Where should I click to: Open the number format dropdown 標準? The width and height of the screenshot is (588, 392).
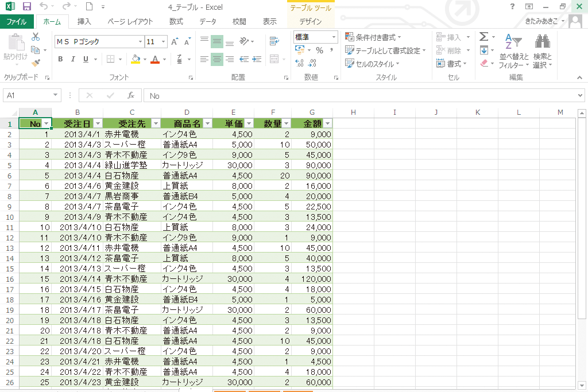[x=334, y=37]
